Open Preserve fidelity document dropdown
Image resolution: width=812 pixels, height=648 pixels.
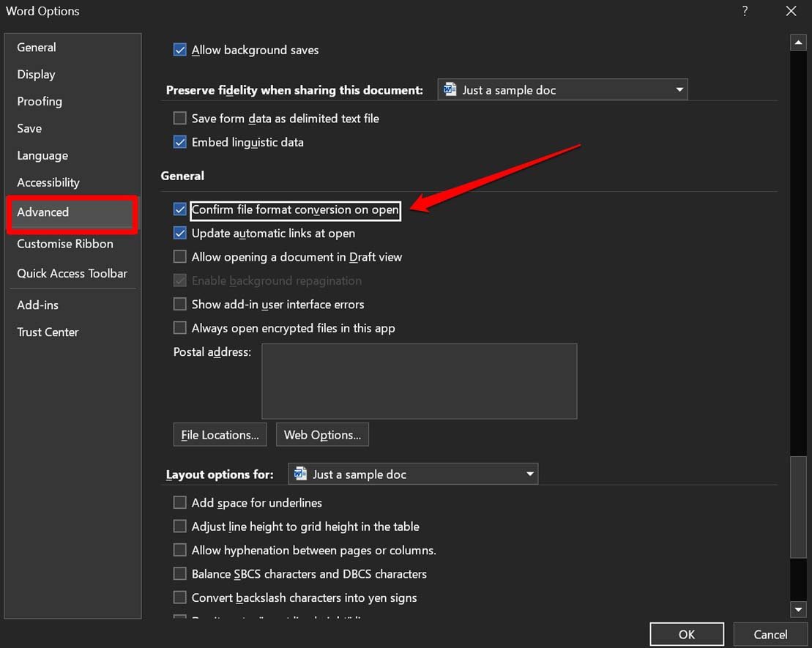coord(562,89)
